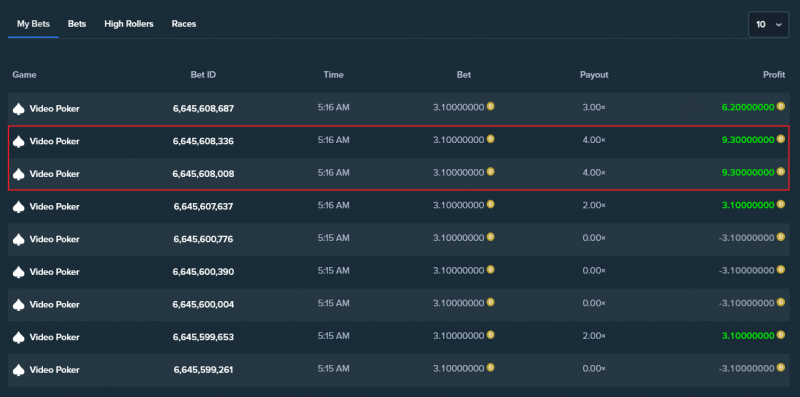
Task: Click Video Poker label in row 6,645,600,004
Action: pos(55,305)
